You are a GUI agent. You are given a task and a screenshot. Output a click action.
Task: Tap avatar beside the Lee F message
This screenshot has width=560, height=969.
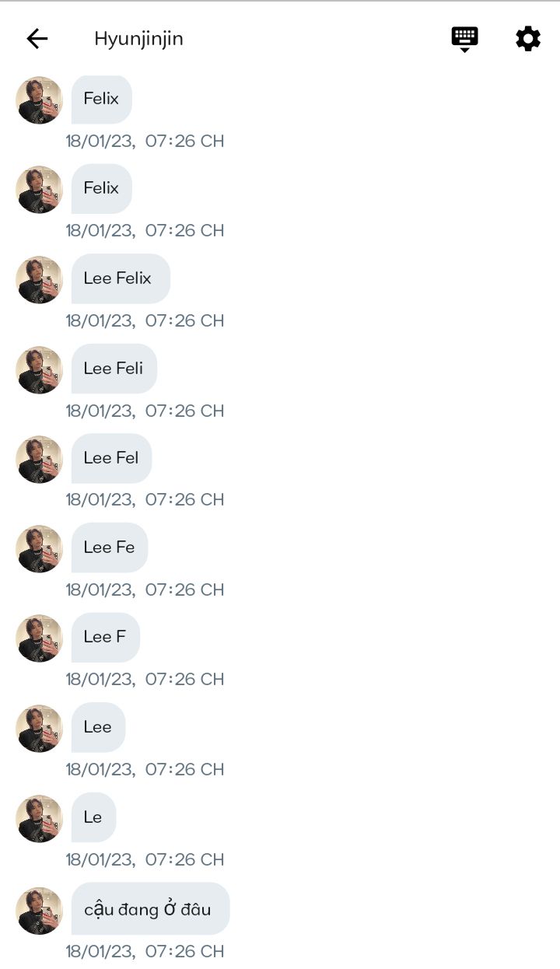click(x=39, y=638)
